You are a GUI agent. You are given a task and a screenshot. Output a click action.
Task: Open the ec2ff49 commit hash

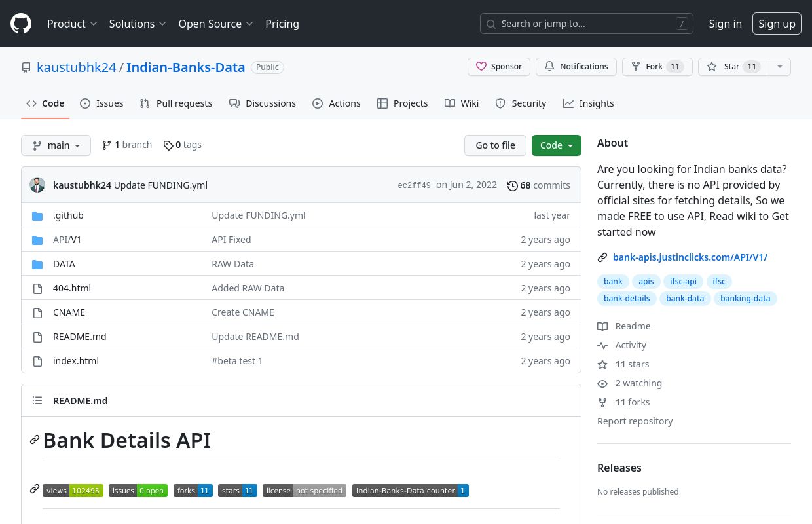pyautogui.click(x=415, y=185)
